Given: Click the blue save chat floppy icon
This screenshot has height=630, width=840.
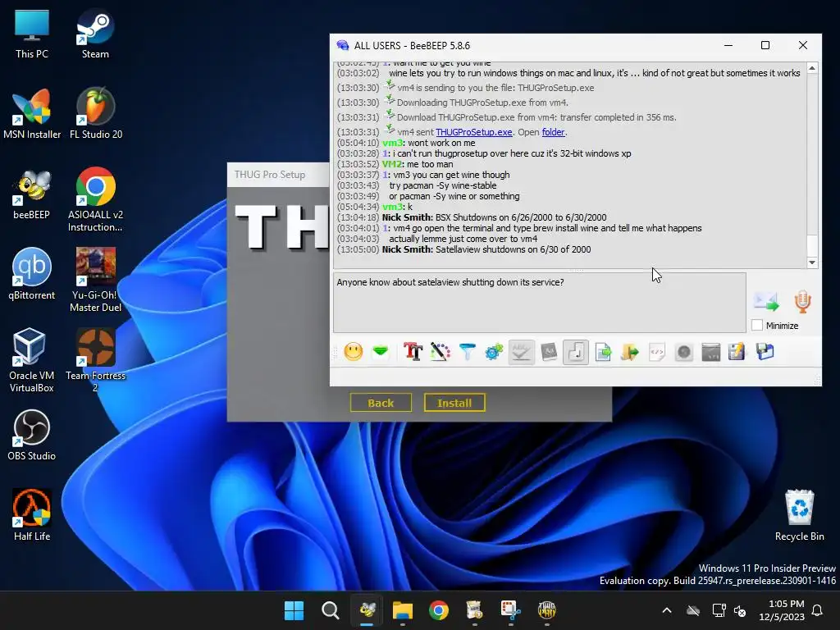Looking at the screenshot, I should coord(765,352).
